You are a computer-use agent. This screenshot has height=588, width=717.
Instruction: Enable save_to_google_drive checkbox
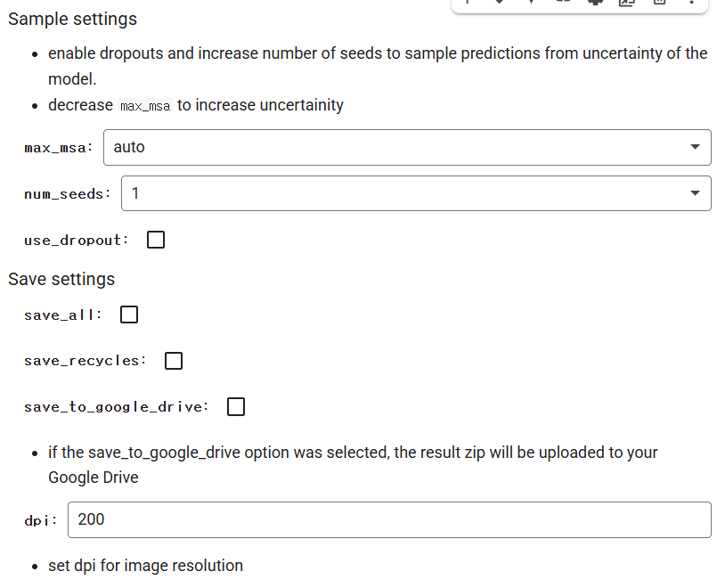pos(236,406)
